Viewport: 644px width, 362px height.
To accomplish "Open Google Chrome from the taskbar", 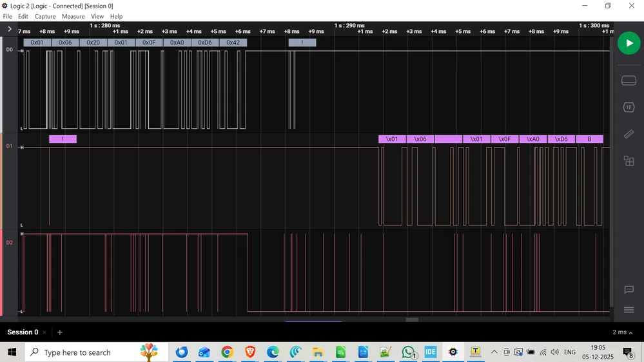I will [227, 352].
